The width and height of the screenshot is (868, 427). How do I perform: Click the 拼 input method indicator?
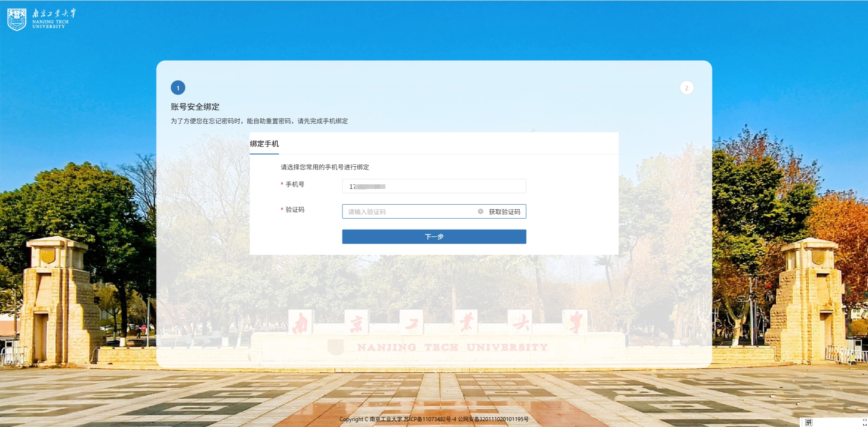(x=809, y=422)
